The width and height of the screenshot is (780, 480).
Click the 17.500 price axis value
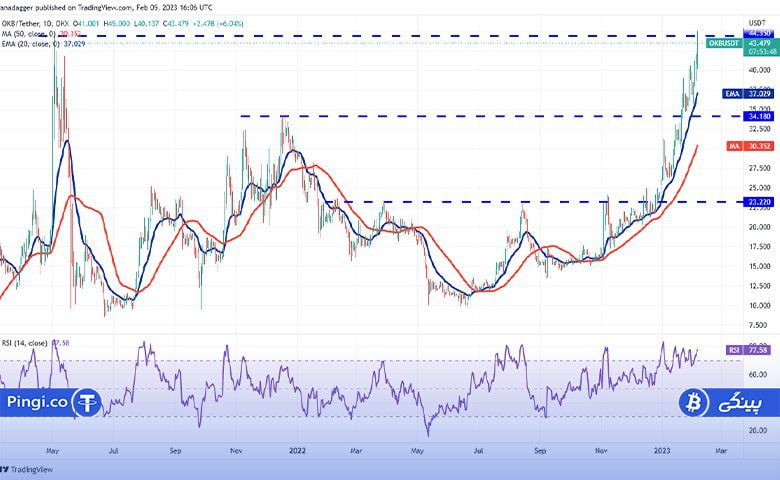760,246
